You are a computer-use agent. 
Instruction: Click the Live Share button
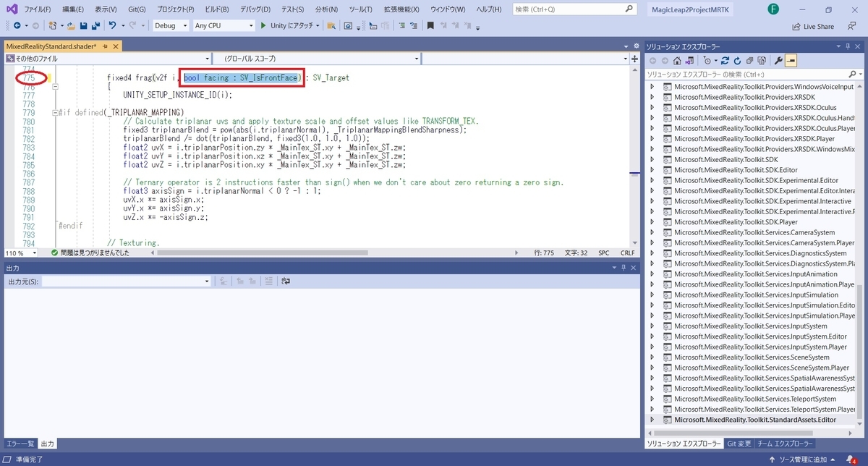[x=813, y=26]
